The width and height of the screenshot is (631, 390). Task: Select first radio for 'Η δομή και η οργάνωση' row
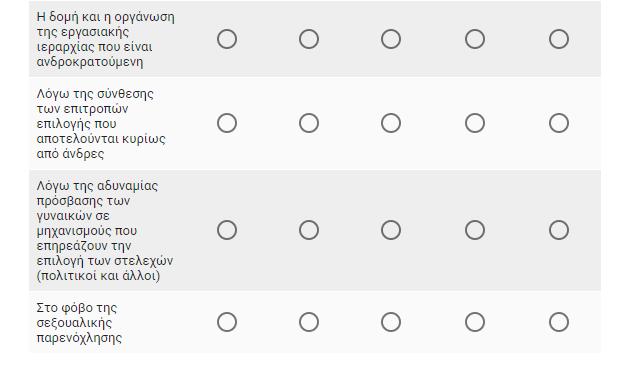[x=227, y=39]
